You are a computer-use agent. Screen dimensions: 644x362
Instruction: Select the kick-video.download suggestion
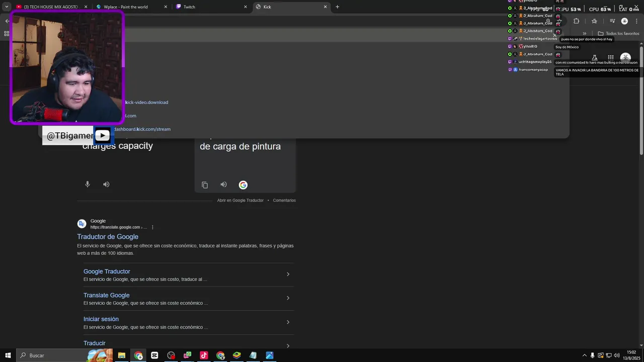[304, 102]
